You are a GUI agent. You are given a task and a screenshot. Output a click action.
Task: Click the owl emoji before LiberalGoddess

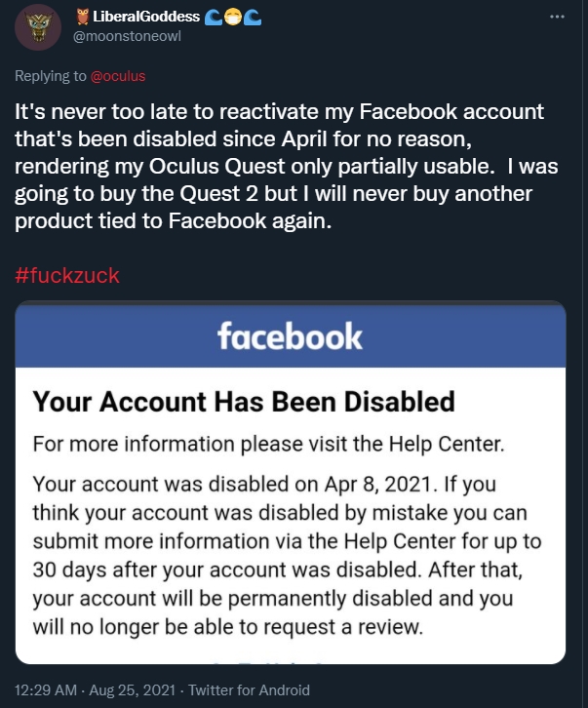(x=81, y=17)
